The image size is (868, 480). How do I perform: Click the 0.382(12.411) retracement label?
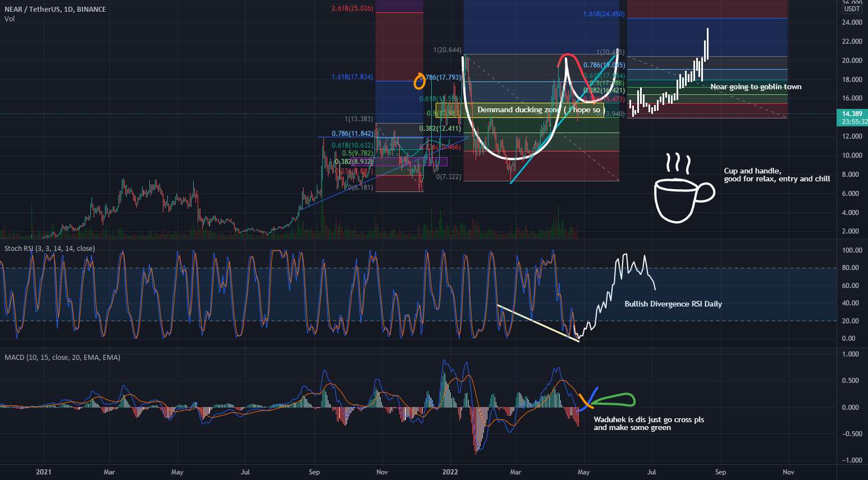tap(440, 129)
